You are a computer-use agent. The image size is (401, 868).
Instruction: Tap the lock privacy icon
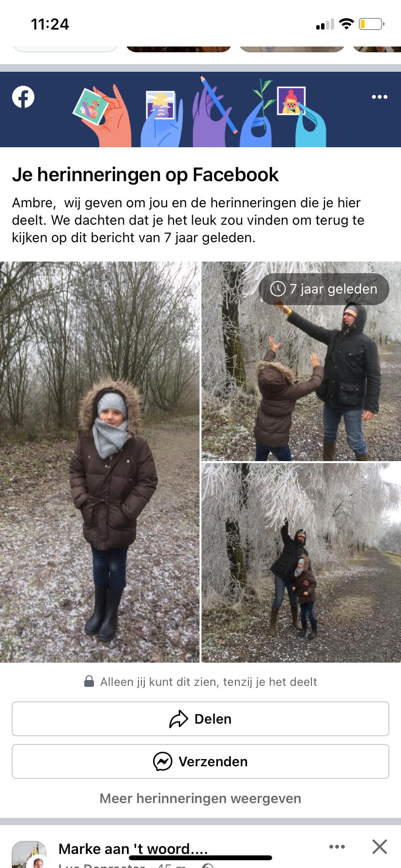(x=89, y=682)
